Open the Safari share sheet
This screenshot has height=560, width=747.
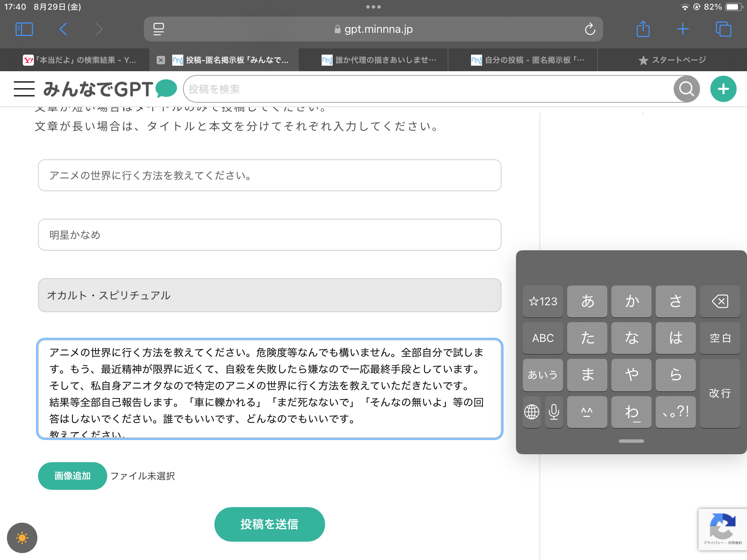click(643, 29)
